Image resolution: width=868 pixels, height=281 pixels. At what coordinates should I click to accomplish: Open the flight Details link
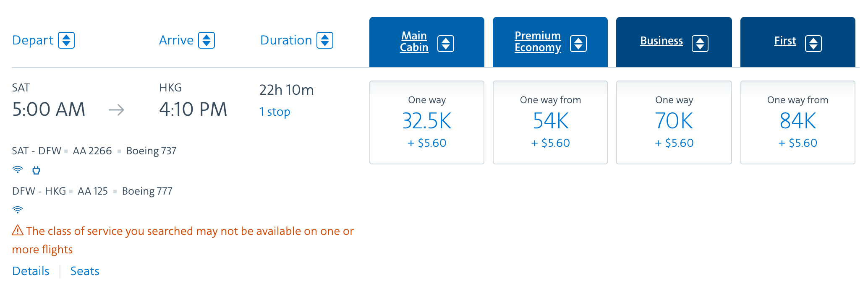pyautogui.click(x=31, y=271)
